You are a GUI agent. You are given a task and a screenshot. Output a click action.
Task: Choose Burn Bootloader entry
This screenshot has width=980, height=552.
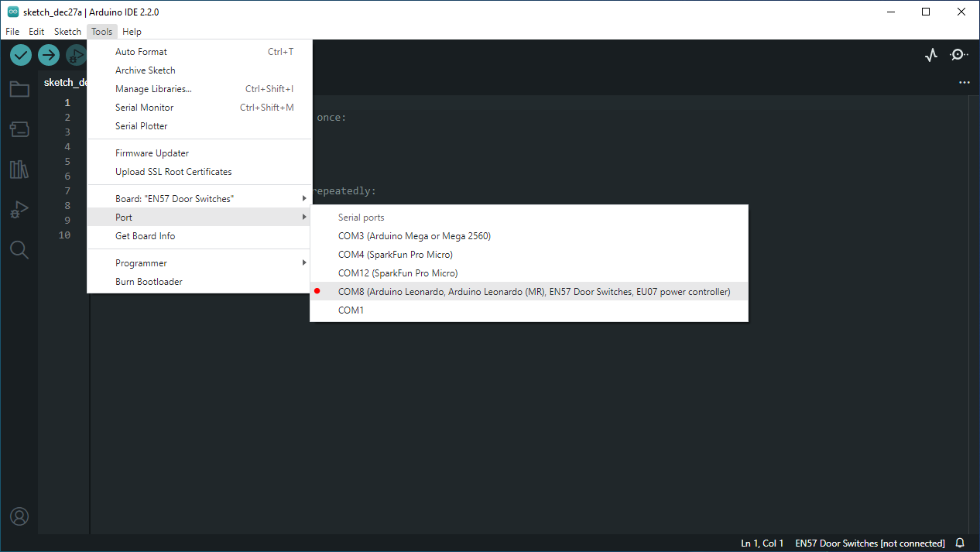(200, 282)
